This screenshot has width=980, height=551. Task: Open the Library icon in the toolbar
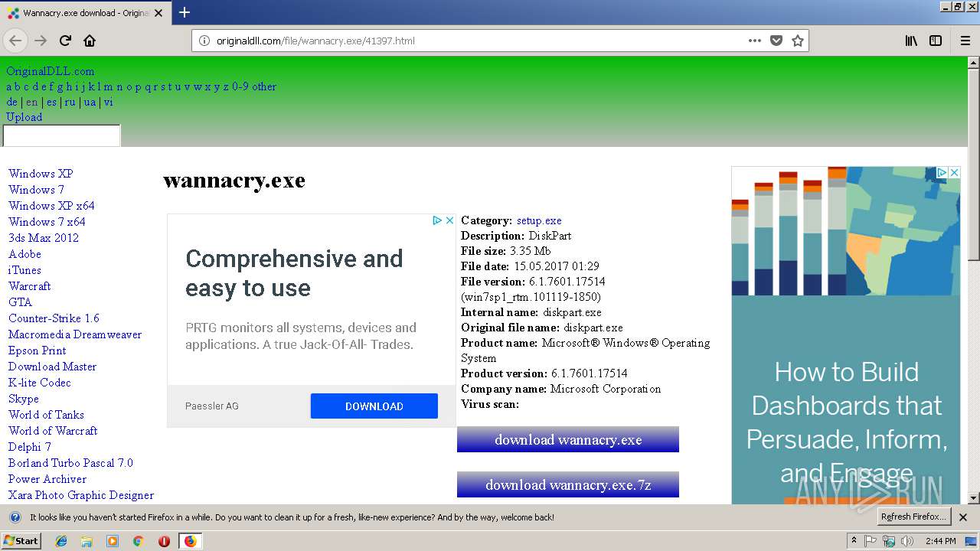click(x=911, y=41)
